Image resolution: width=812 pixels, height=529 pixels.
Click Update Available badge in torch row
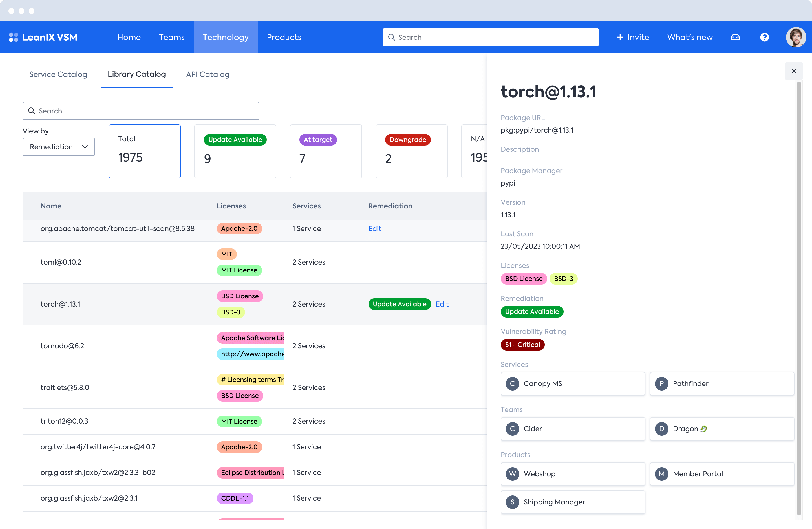click(399, 304)
